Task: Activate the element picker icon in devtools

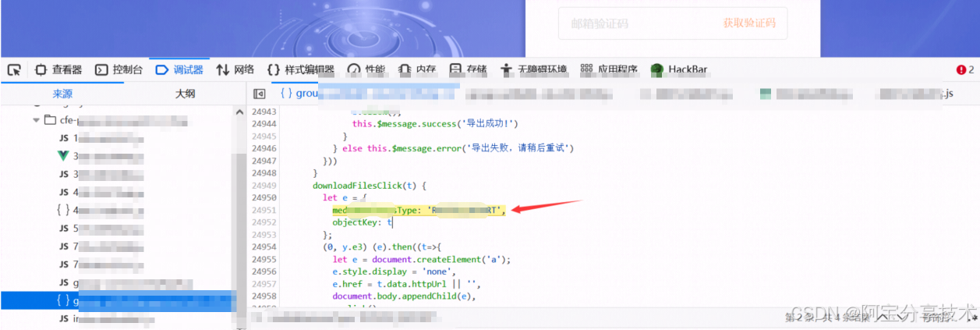Action: click(x=14, y=70)
